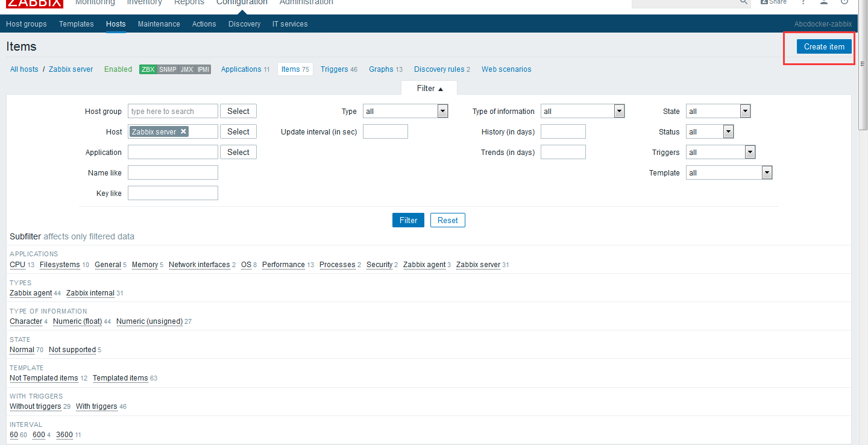The image size is (868, 445).
Task: Click Select next to Application
Action: tap(238, 152)
